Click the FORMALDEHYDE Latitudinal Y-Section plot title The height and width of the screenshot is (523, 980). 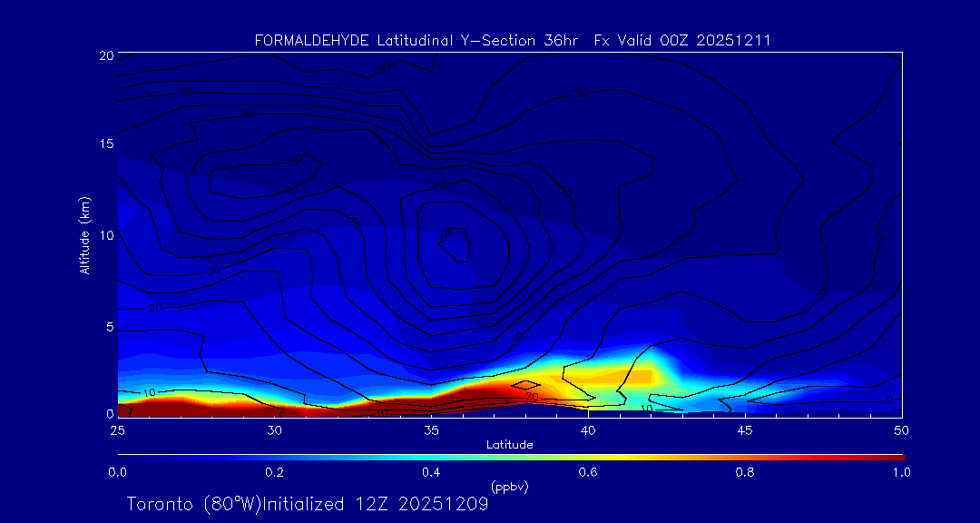click(513, 41)
